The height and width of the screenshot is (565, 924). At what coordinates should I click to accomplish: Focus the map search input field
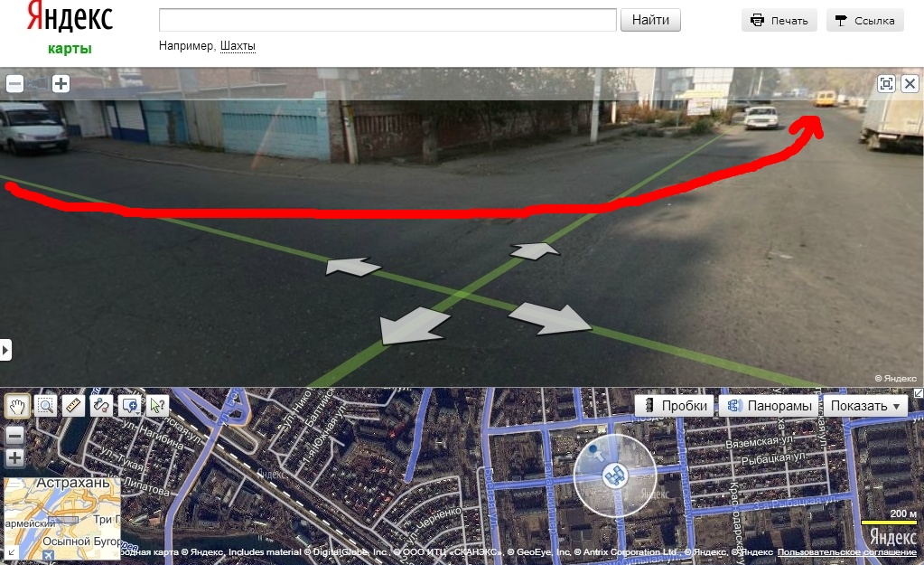point(387,20)
